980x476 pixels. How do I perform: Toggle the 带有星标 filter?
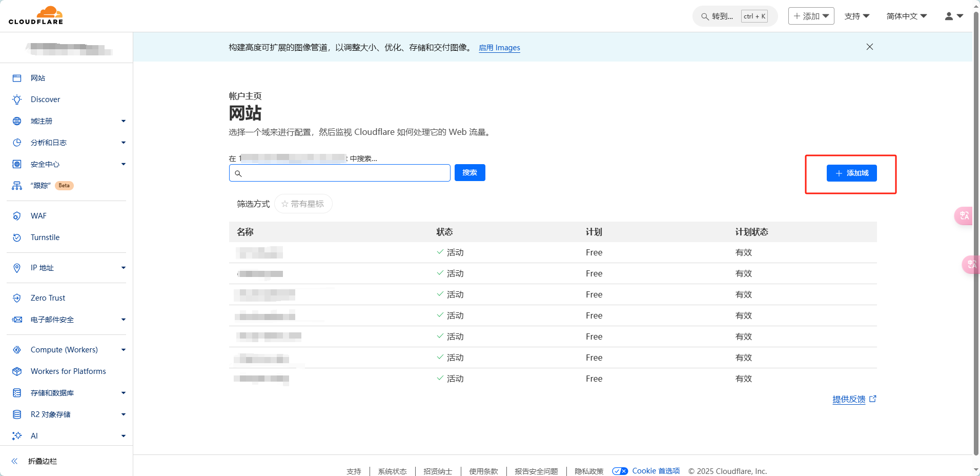pos(303,204)
